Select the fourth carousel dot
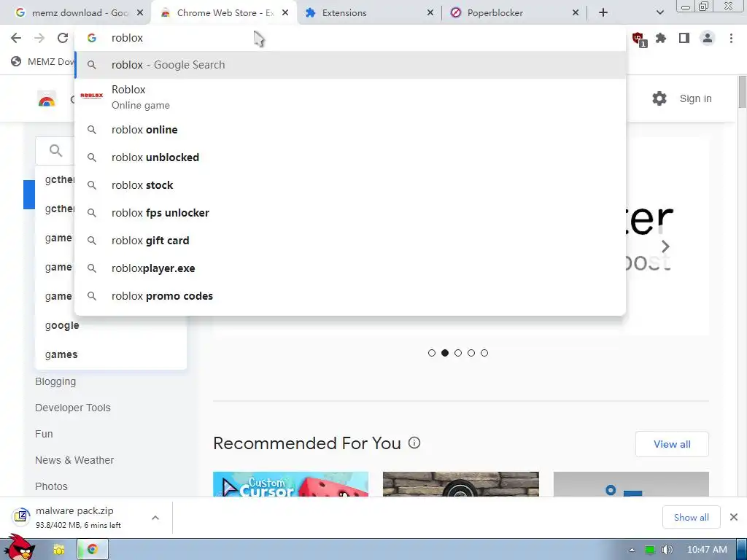The image size is (747, 560). (x=471, y=353)
